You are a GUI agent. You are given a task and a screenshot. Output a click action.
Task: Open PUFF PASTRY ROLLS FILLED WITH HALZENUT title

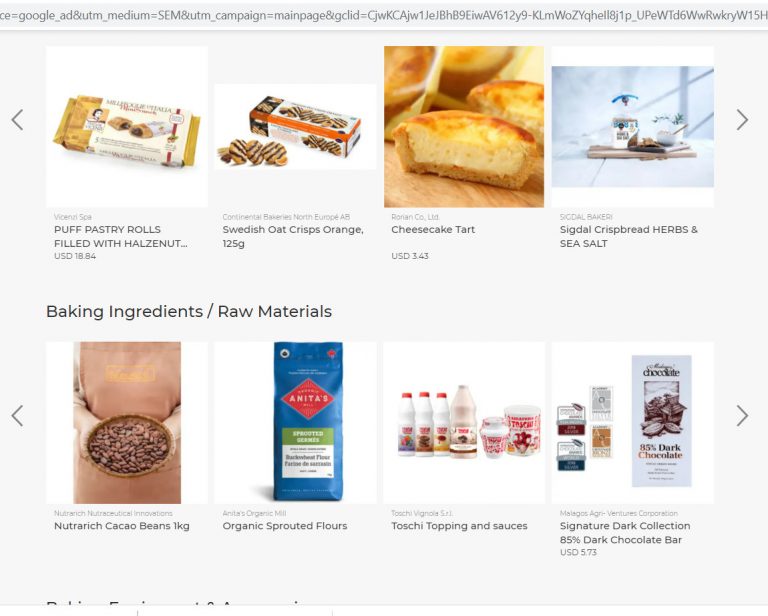pyautogui.click(x=120, y=237)
